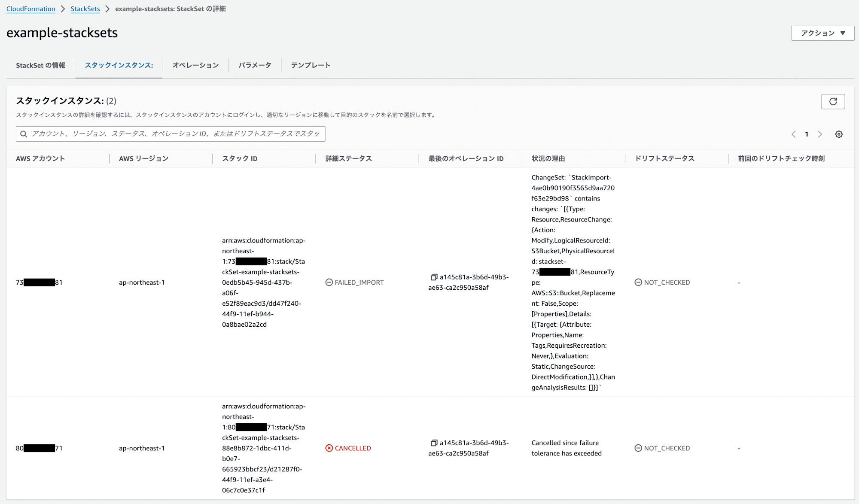Screen dimensions: 859x504
Task: Open table preferences gear icon
Action: pos(839,134)
